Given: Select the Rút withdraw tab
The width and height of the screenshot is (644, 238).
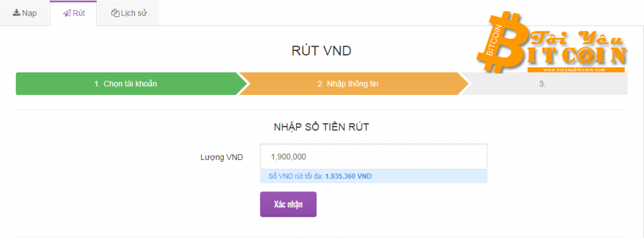Looking at the screenshot, I should click(74, 13).
